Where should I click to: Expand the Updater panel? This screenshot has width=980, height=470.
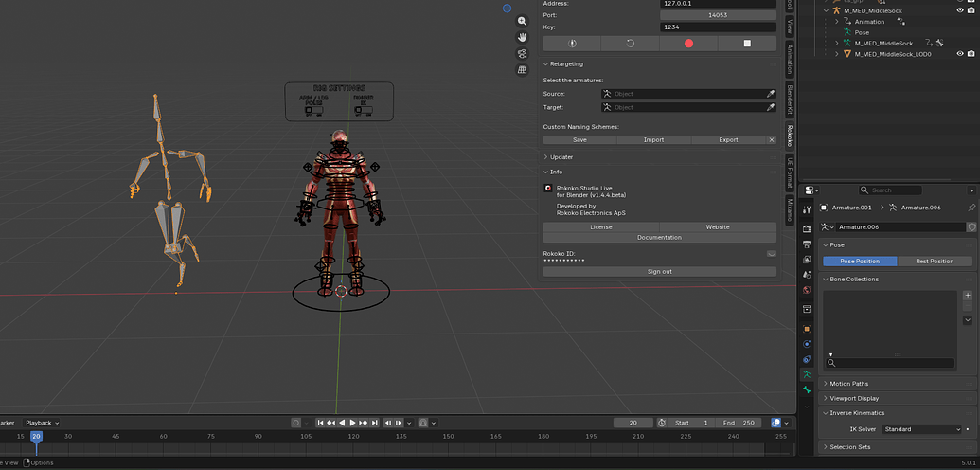tap(545, 157)
